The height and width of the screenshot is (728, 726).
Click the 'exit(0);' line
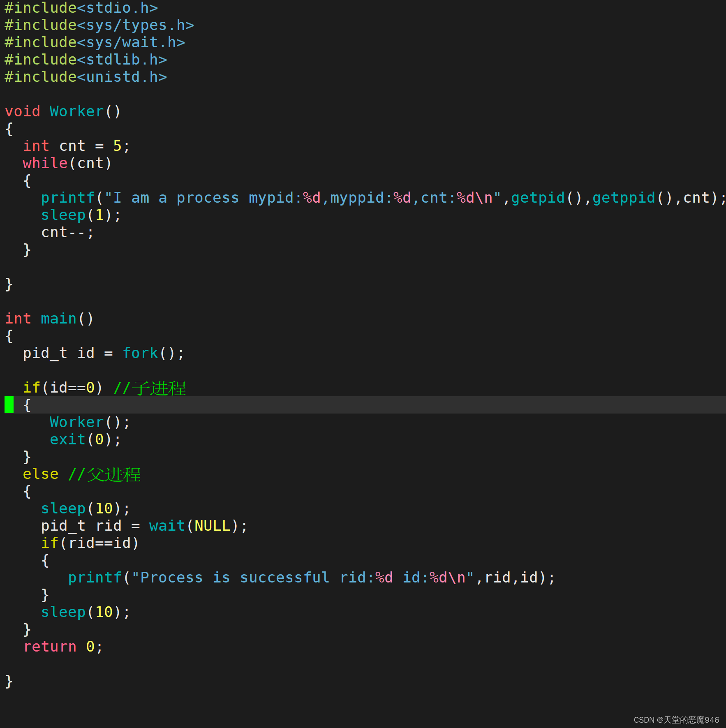point(86,439)
